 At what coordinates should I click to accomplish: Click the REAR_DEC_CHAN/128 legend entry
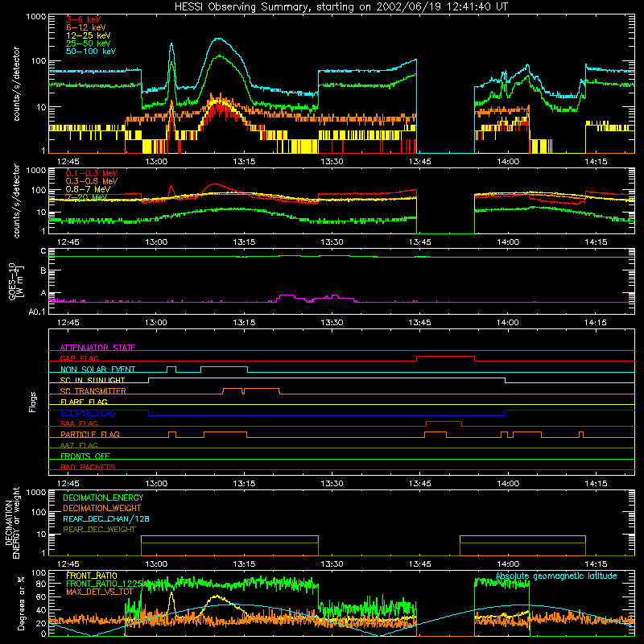[x=106, y=519]
